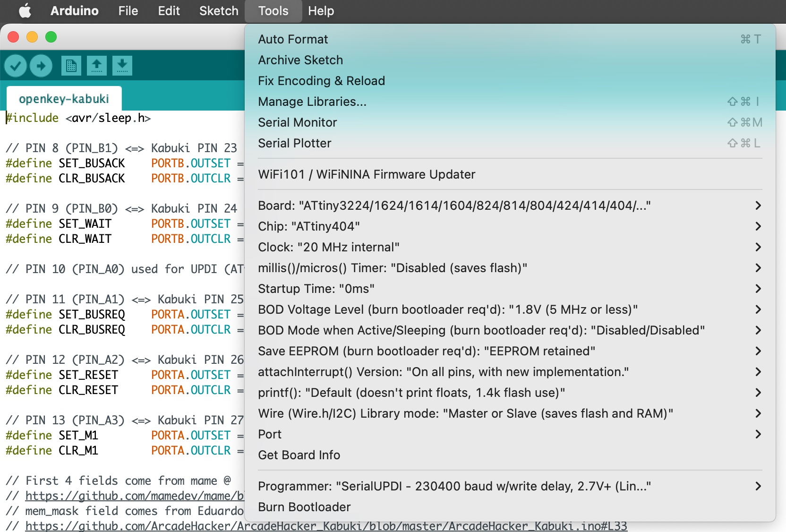The image size is (786, 532).
Task: Click the "First 4 fields come from mame" comment
Action: pos(119,481)
